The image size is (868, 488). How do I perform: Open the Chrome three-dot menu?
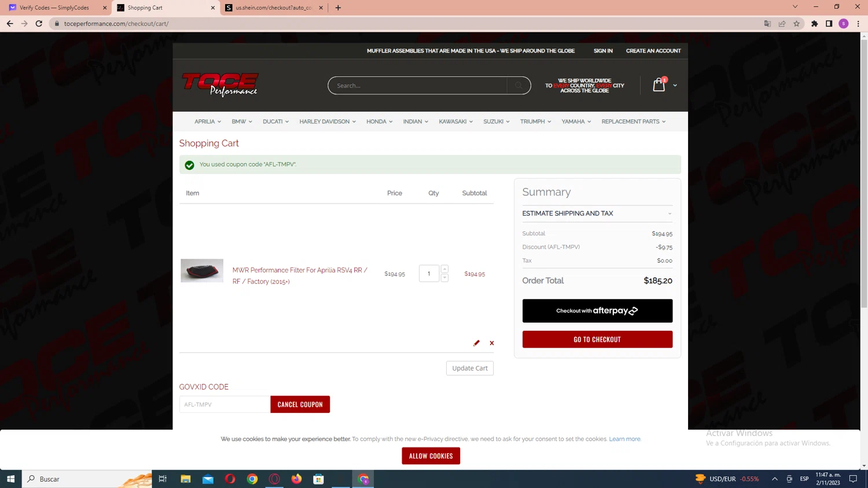point(858,24)
